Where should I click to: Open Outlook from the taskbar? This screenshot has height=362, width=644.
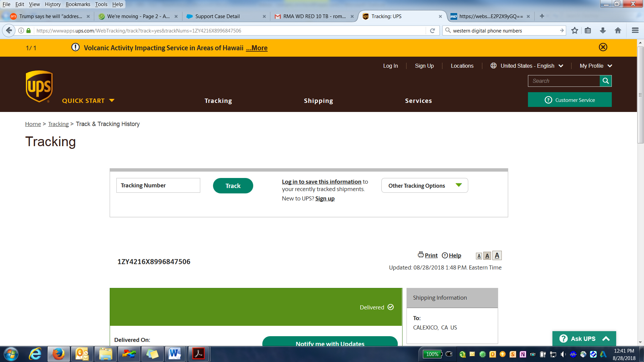tap(82, 354)
